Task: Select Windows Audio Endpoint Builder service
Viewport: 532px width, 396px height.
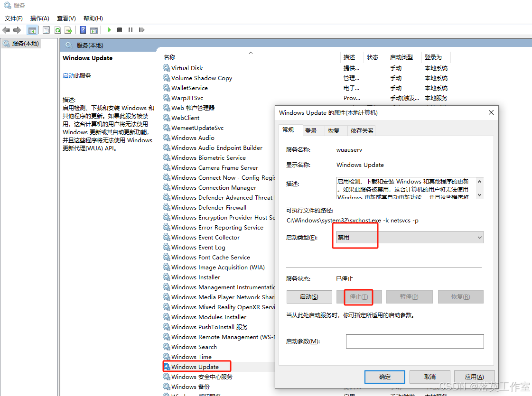Action: click(x=217, y=147)
